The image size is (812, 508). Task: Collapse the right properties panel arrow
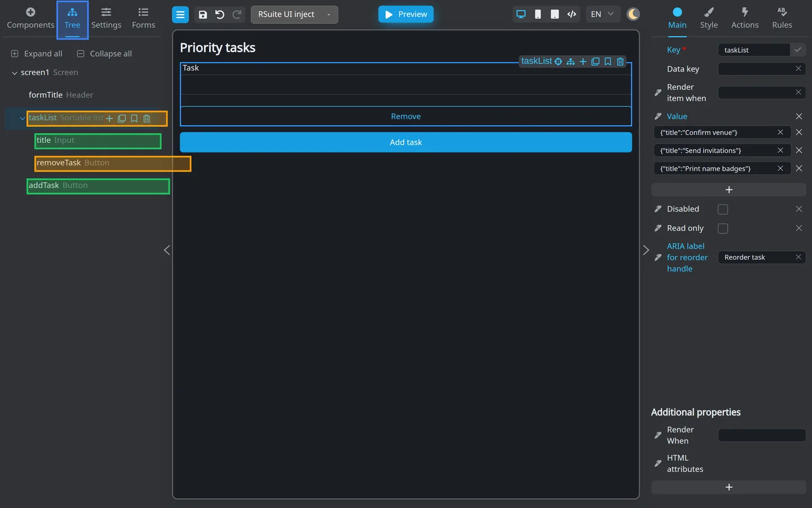click(646, 250)
